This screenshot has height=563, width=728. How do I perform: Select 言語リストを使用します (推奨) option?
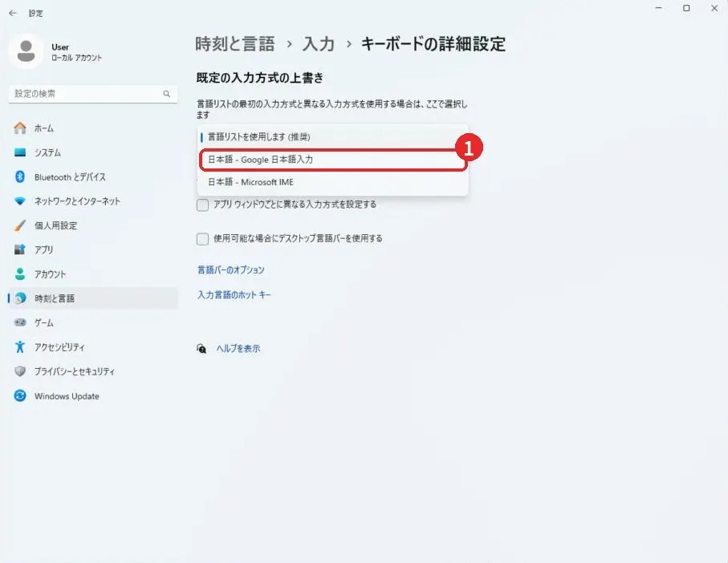pyautogui.click(x=333, y=137)
